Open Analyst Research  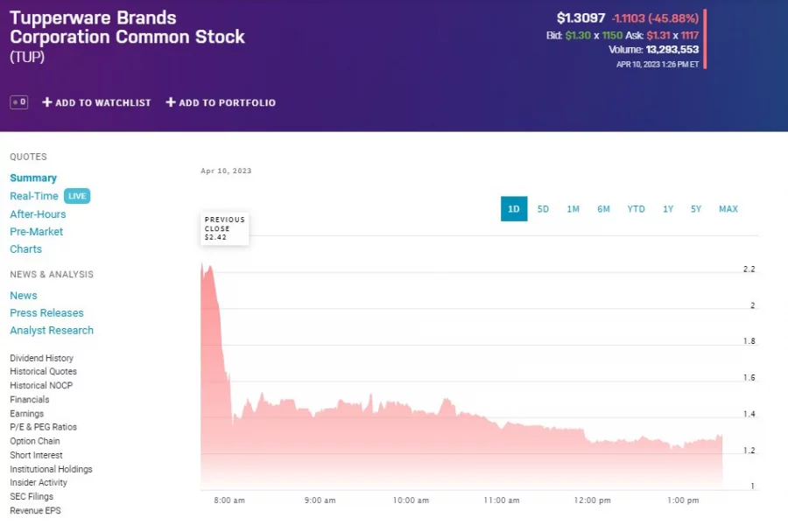[51, 330]
